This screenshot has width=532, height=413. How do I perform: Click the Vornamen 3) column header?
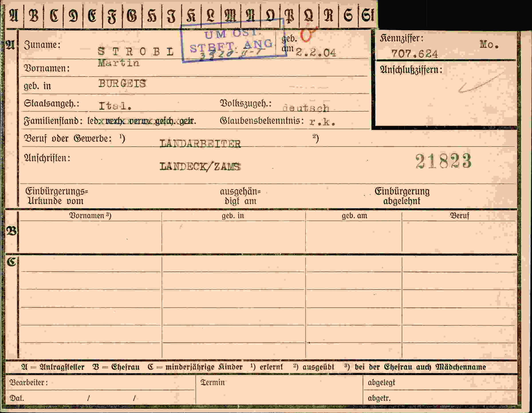point(90,216)
